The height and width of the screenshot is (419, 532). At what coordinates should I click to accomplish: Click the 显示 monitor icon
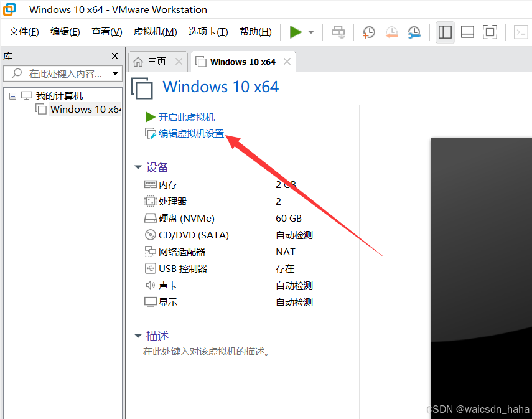pyautogui.click(x=151, y=302)
